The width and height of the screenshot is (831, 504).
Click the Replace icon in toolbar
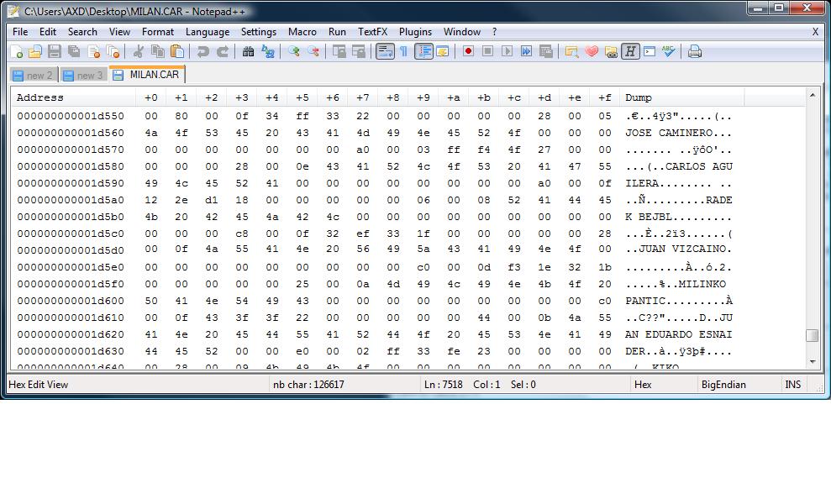268,52
